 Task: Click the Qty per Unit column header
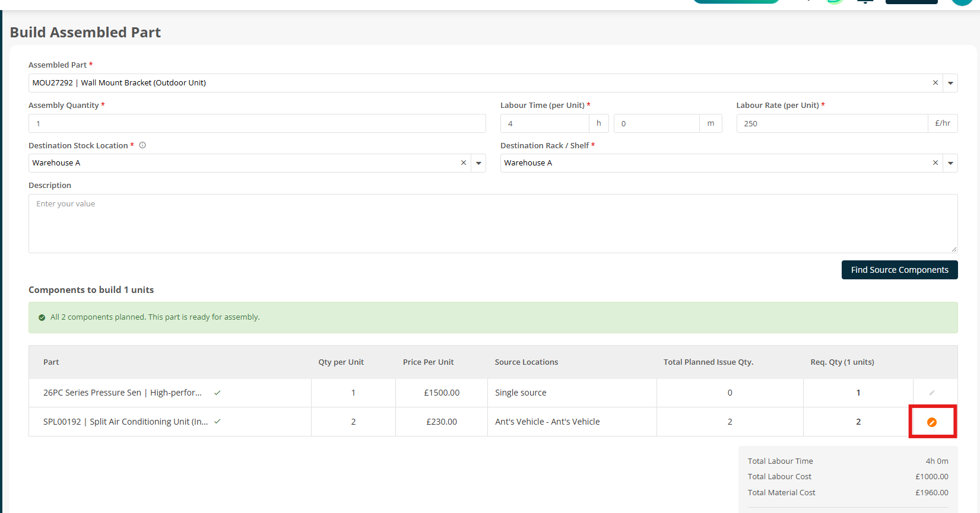pos(341,362)
